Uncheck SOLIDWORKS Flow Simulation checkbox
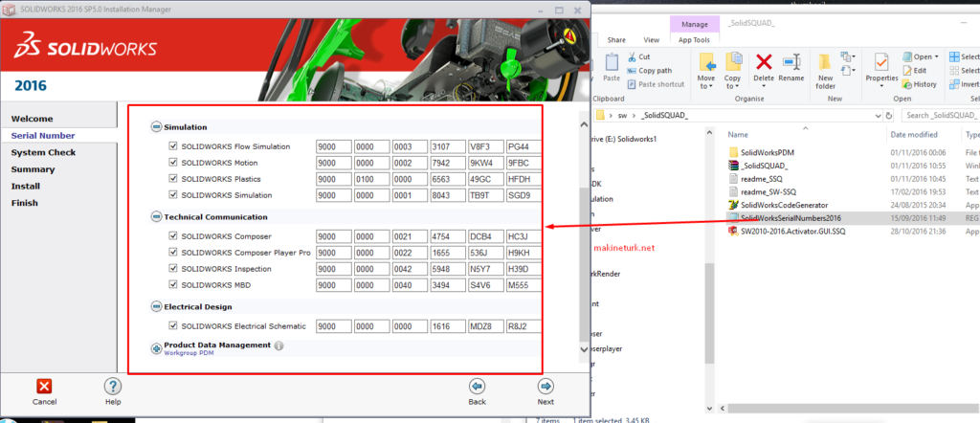The width and height of the screenshot is (980, 423). pos(173,146)
